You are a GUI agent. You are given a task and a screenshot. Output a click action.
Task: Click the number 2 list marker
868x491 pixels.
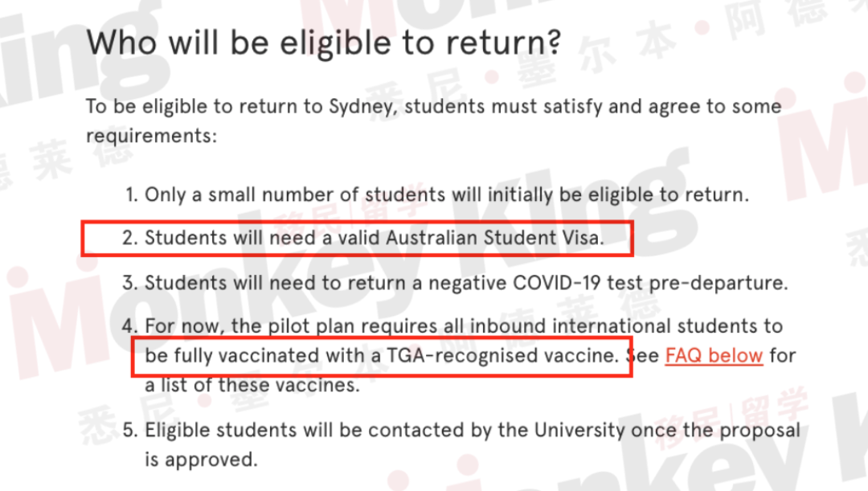(x=129, y=238)
